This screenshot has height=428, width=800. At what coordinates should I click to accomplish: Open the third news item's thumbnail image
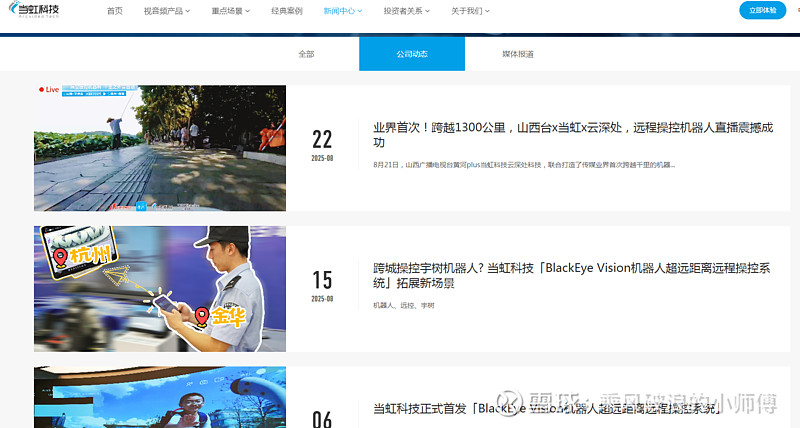pos(160,397)
